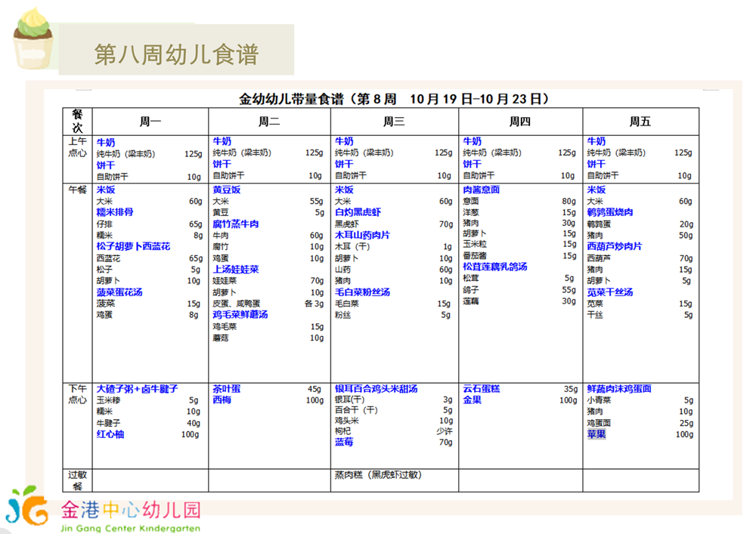Click the dish name 西葫芦炒肉片

[x=614, y=246]
